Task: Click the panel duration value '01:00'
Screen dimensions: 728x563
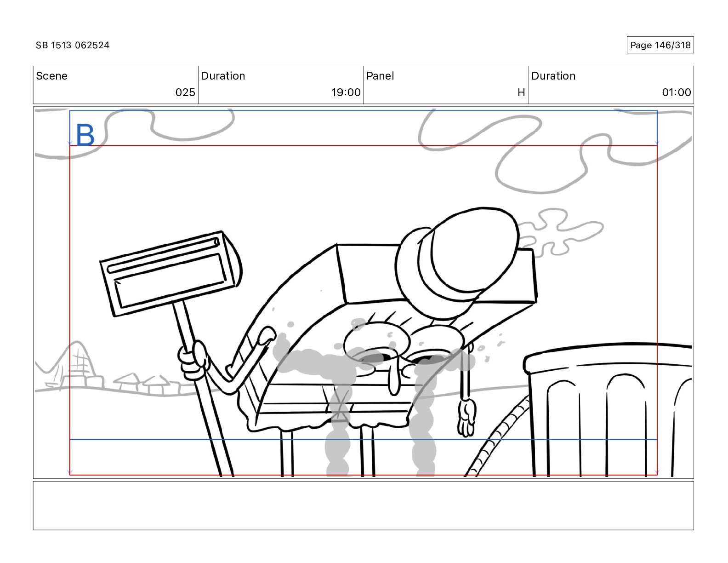Action: pos(677,92)
